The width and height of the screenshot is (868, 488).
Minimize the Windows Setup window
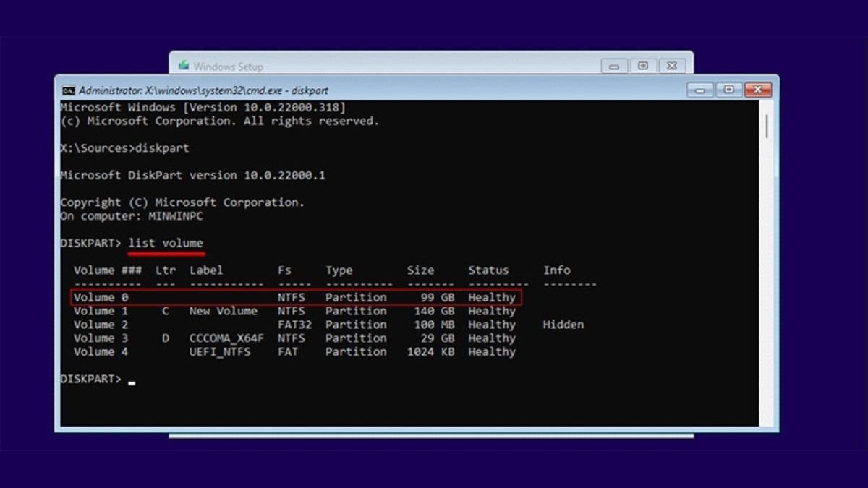pyautogui.click(x=614, y=66)
